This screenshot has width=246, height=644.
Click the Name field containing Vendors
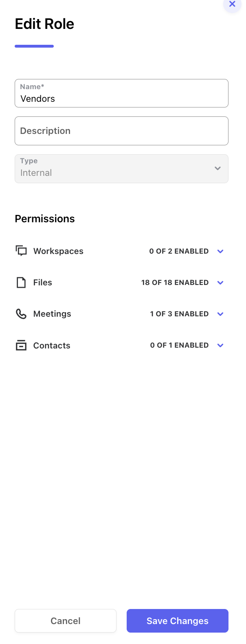tap(121, 93)
